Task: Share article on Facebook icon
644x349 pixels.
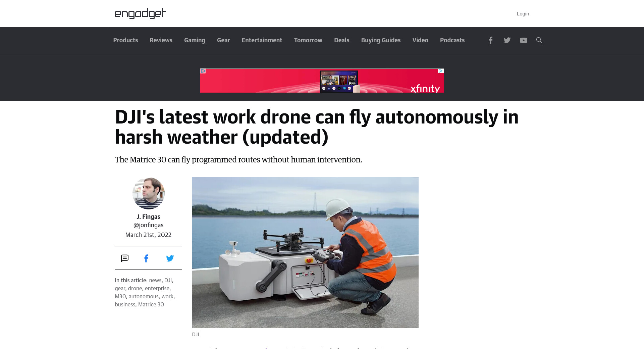Action: (x=146, y=258)
